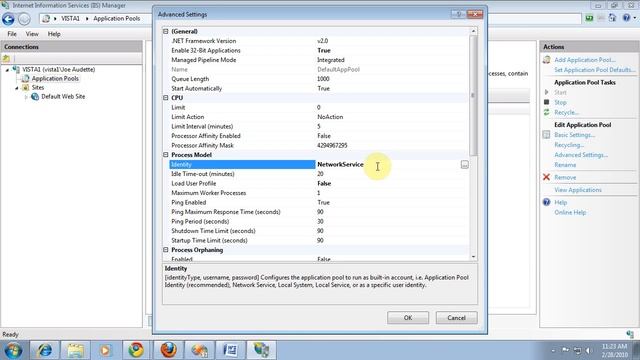Screen dimensions: 640x360
Task: Click the IIS Manager taskbar icon
Action: (261, 350)
